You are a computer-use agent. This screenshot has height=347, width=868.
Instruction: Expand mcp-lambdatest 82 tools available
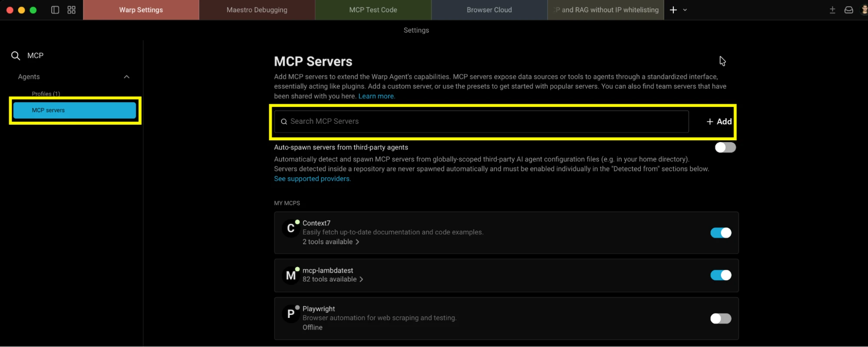point(333,279)
